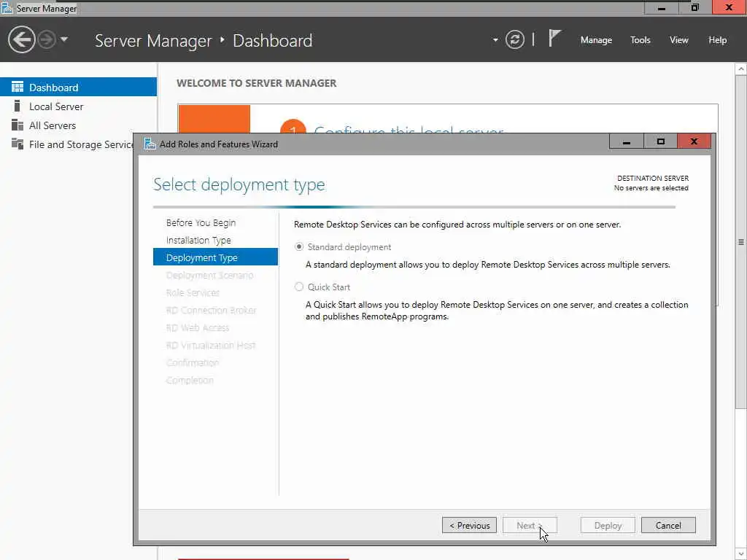Close the Add Roles and Features Wizard window
This screenshot has width=747, height=560.
(x=694, y=141)
